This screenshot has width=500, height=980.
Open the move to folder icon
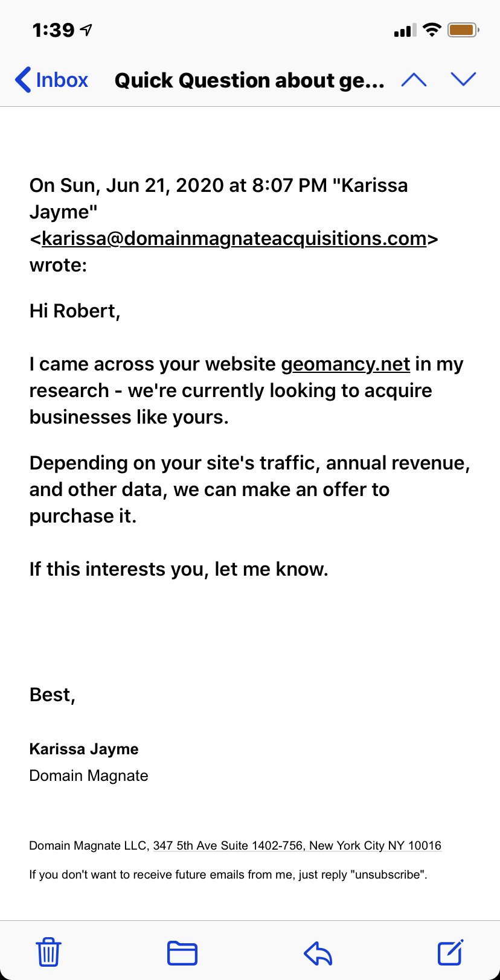pyautogui.click(x=182, y=953)
